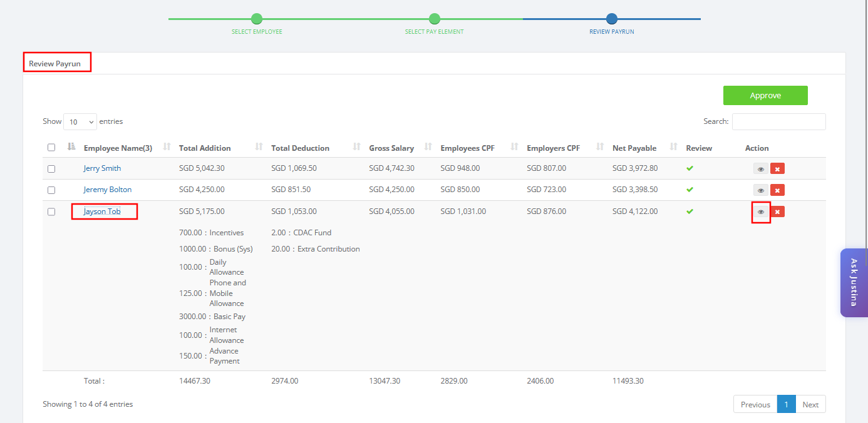Select all employees with header checkbox

pyautogui.click(x=51, y=148)
